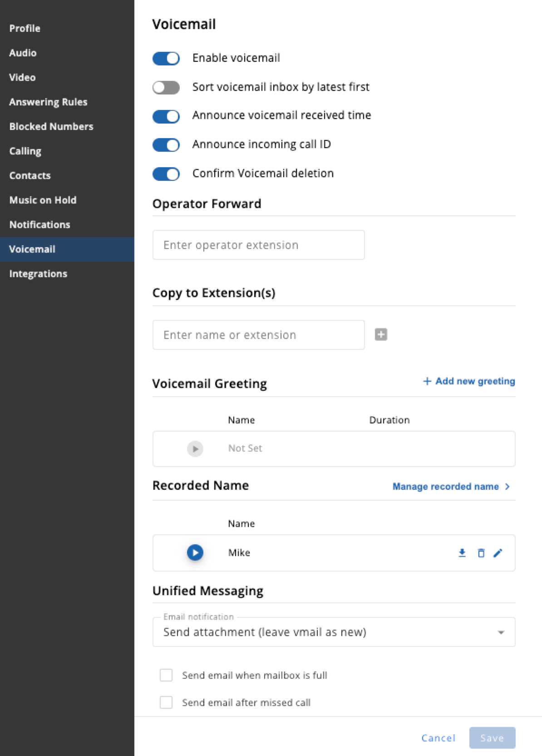Turn on Sort voicemail inbox by latest first
This screenshot has height=756, width=542.
coord(166,87)
